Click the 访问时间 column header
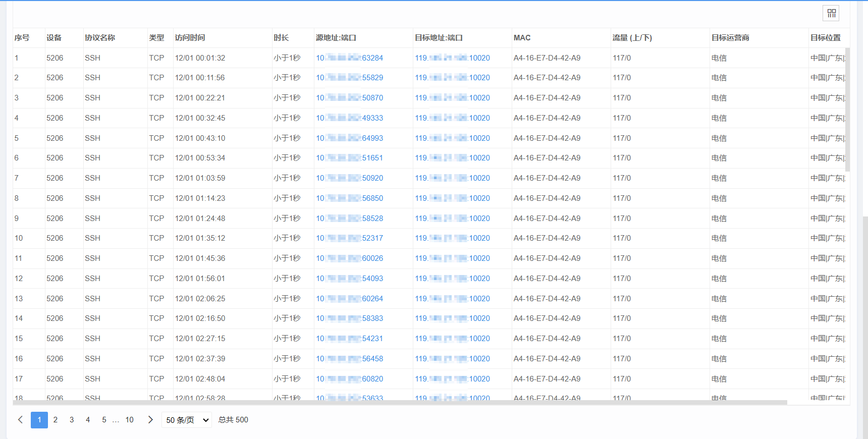868x439 pixels. pos(190,38)
